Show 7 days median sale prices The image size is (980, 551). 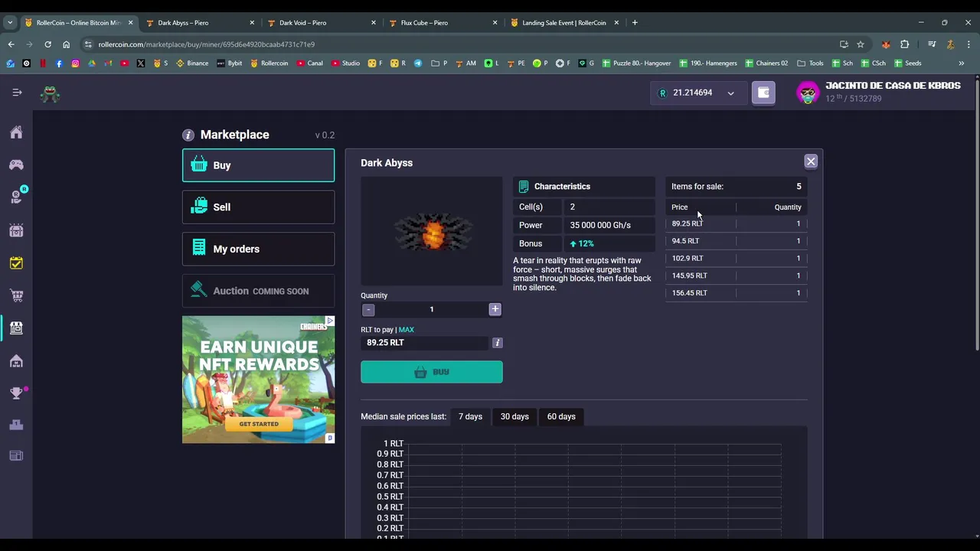[x=470, y=416]
